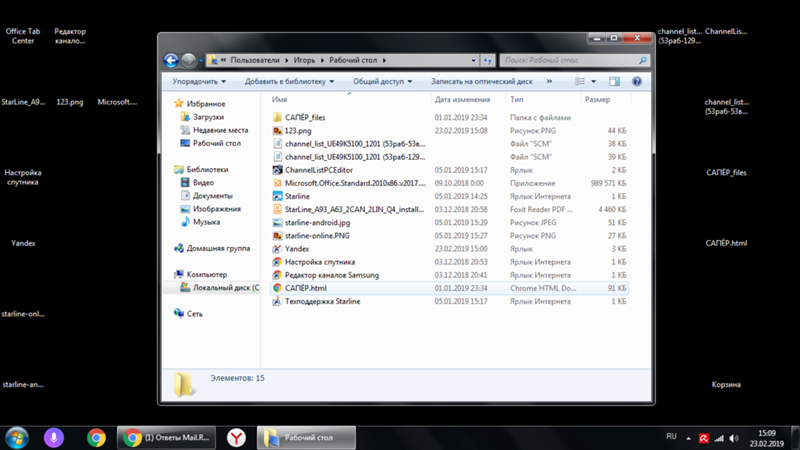Open Загрузки in the navigation pane
Screen dimensions: 800x450
tap(208, 117)
